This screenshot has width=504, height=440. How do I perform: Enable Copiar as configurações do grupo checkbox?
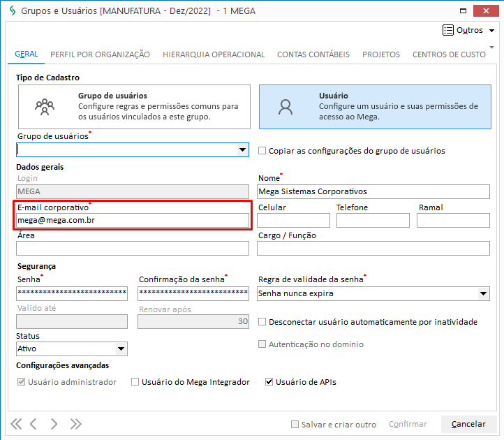tap(262, 150)
